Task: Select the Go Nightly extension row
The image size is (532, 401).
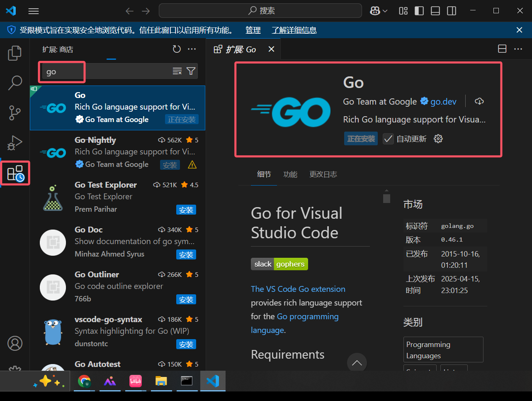Action: point(117,153)
